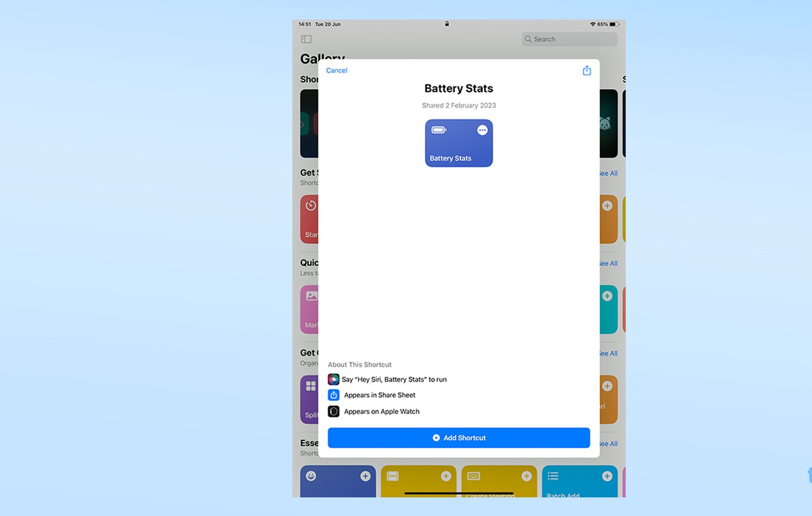Tap plus button on the smiley face card
The image size is (812, 516).
(365, 476)
